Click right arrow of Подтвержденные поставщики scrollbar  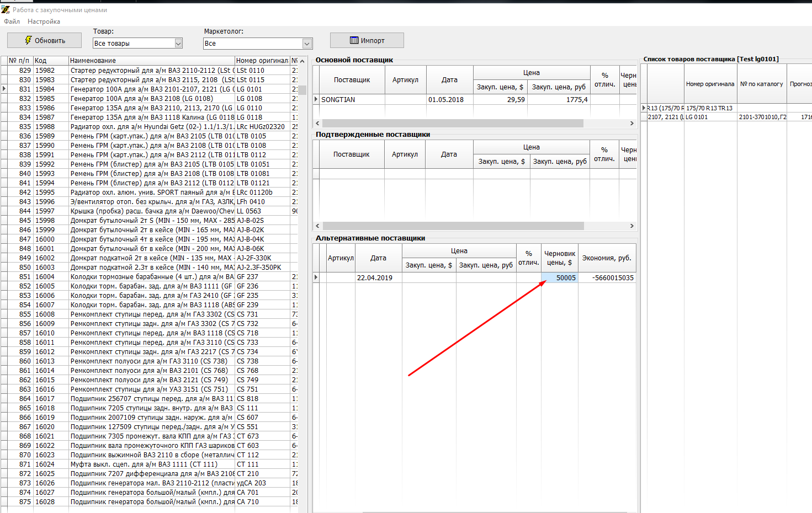(x=632, y=226)
